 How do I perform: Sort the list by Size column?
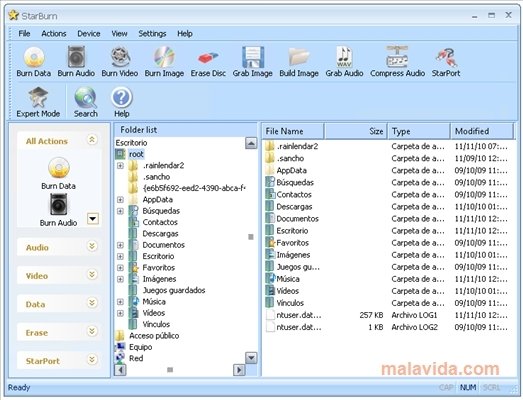tap(356, 131)
